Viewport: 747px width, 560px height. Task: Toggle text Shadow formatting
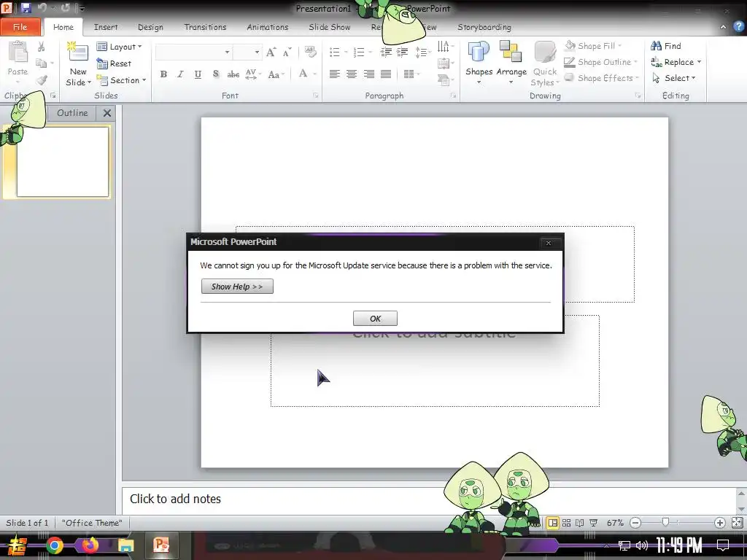(x=216, y=74)
